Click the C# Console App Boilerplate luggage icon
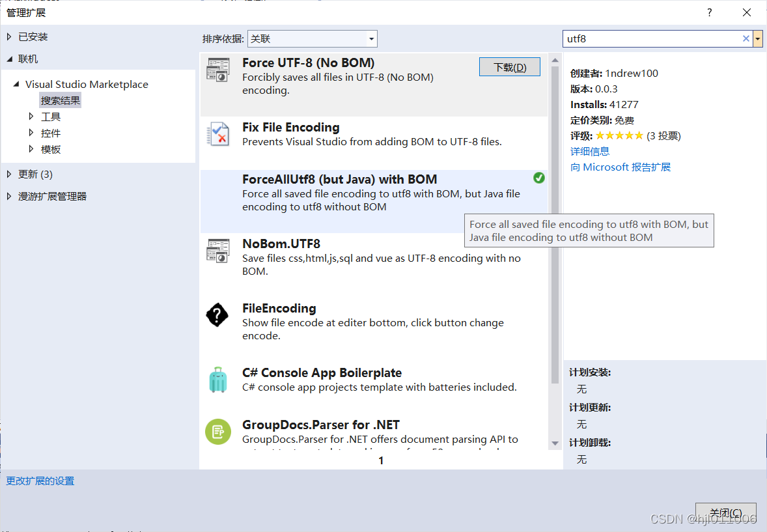This screenshot has height=532, width=767. point(217,380)
